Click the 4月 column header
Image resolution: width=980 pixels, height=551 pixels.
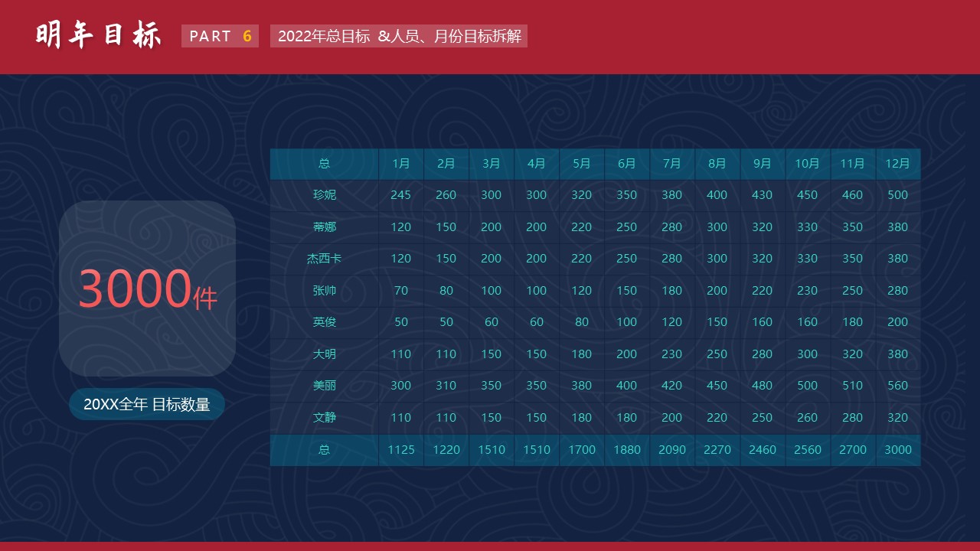pos(537,163)
